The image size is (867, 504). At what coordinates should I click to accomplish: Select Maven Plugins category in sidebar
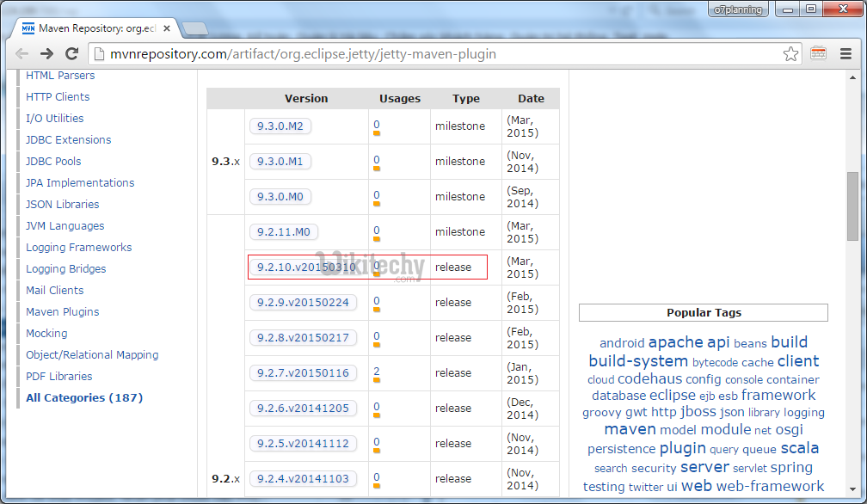62,312
